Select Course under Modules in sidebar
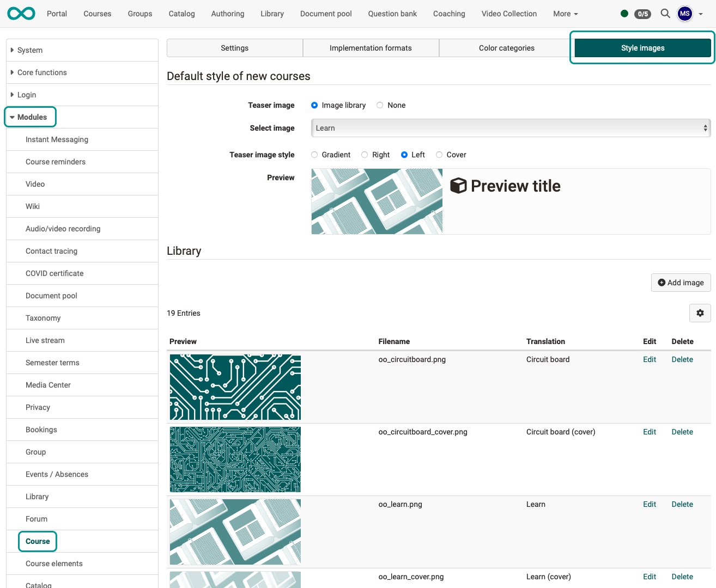 pyautogui.click(x=37, y=541)
